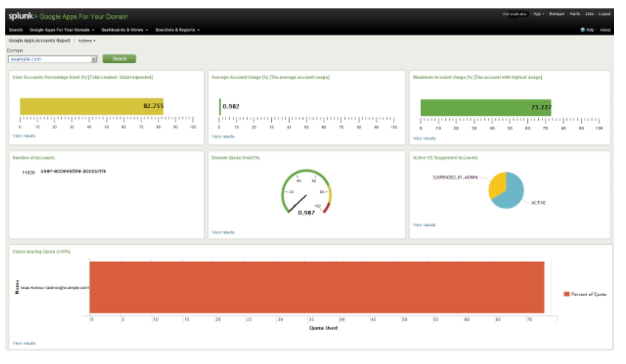Open the Alerts link
The height and width of the screenshot is (364, 626).
(x=575, y=14)
